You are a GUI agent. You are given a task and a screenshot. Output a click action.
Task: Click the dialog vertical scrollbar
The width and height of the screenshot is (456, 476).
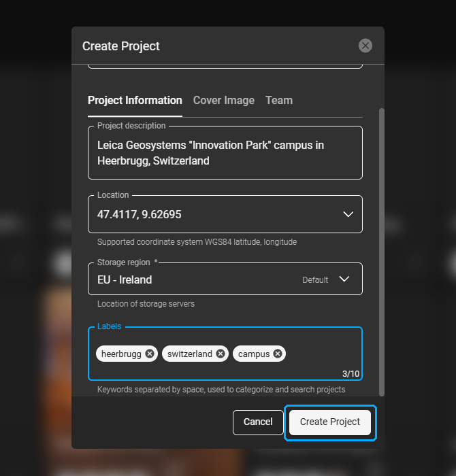point(382,252)
